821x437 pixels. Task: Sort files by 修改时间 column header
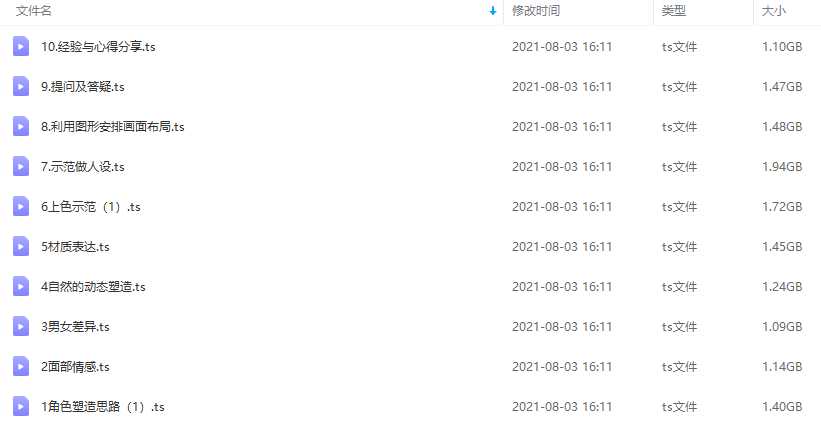[x=536, y=11]
